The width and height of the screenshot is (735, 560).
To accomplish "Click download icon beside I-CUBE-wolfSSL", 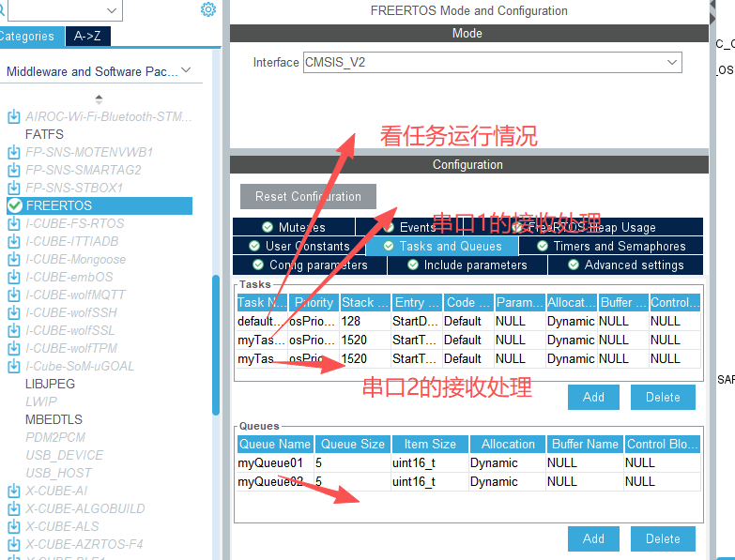I will click(x=14, y=330).
